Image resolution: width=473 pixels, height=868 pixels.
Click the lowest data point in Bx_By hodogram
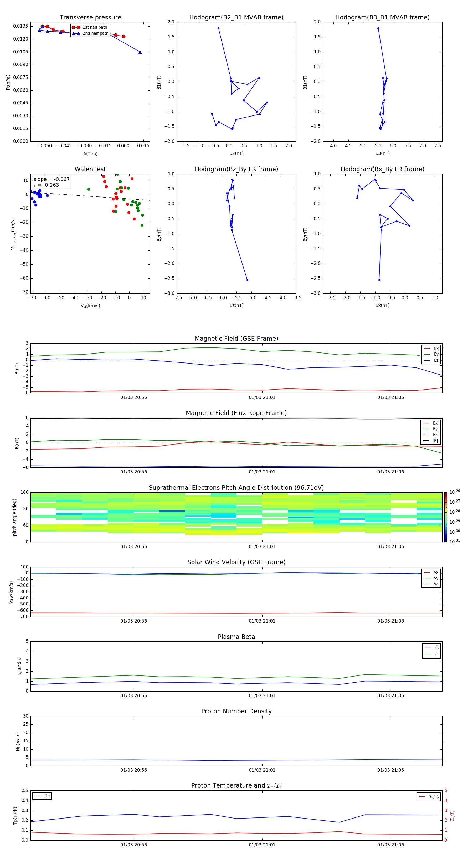(x=379, y=280)
